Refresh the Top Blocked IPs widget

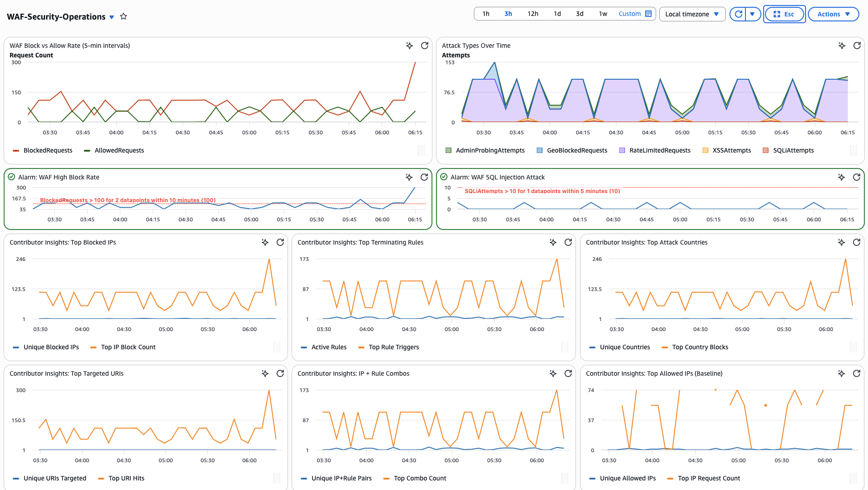[x=280, y=242]
